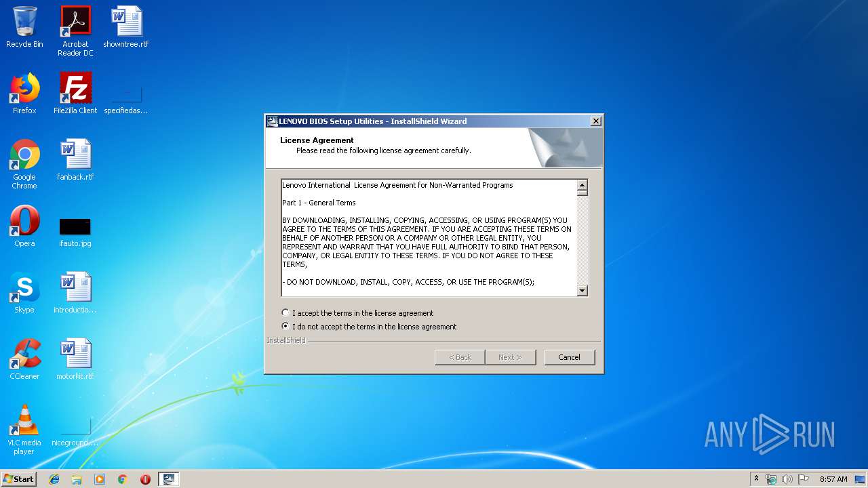Click the network tray icon
Viewport: 868px width, 488px height.
[x=771, y=479]
